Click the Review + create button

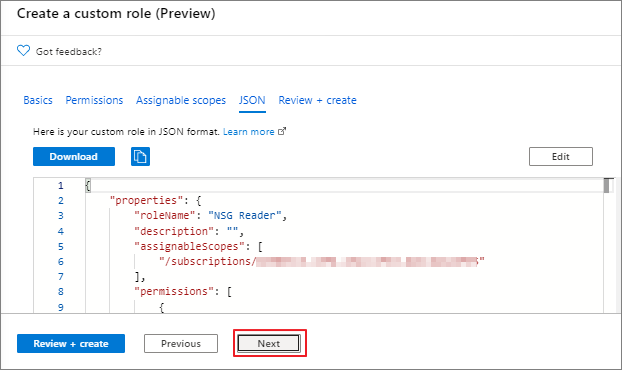(x=71, y=343)
